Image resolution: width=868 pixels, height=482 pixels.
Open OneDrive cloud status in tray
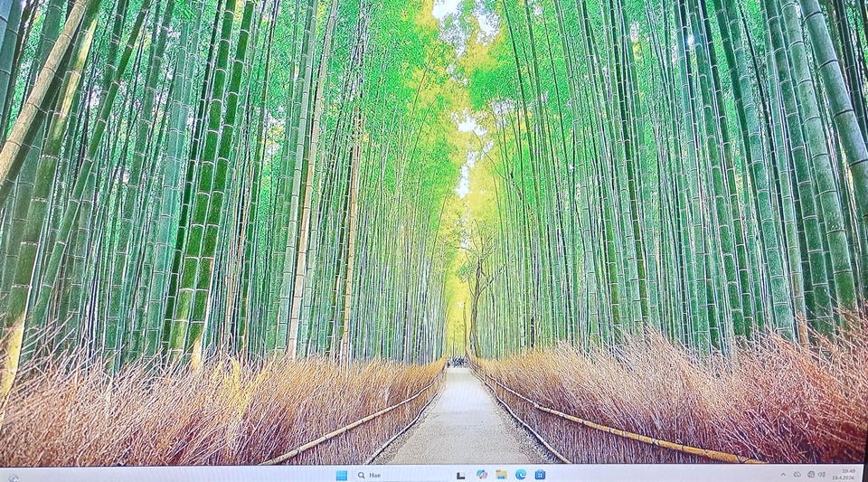797,474
